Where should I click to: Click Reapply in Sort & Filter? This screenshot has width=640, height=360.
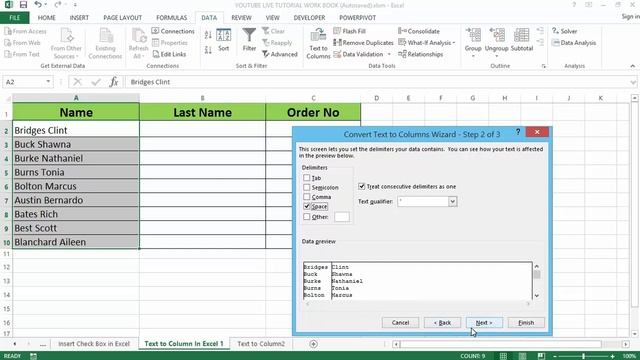tap(277, 42)
